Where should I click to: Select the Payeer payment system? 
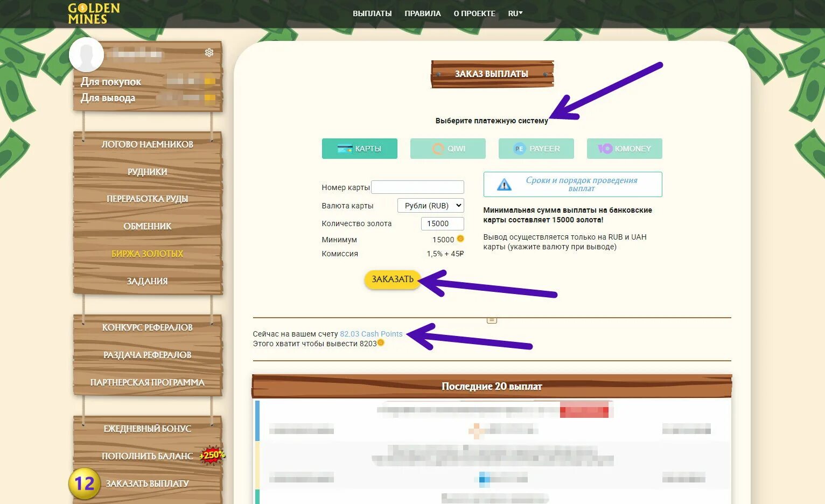(536, 149)
